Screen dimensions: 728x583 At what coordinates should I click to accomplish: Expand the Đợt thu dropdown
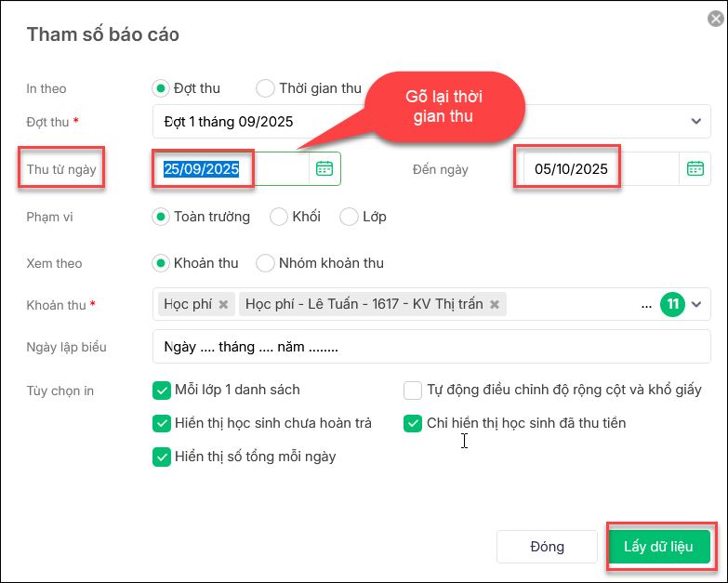pos(695,121)
